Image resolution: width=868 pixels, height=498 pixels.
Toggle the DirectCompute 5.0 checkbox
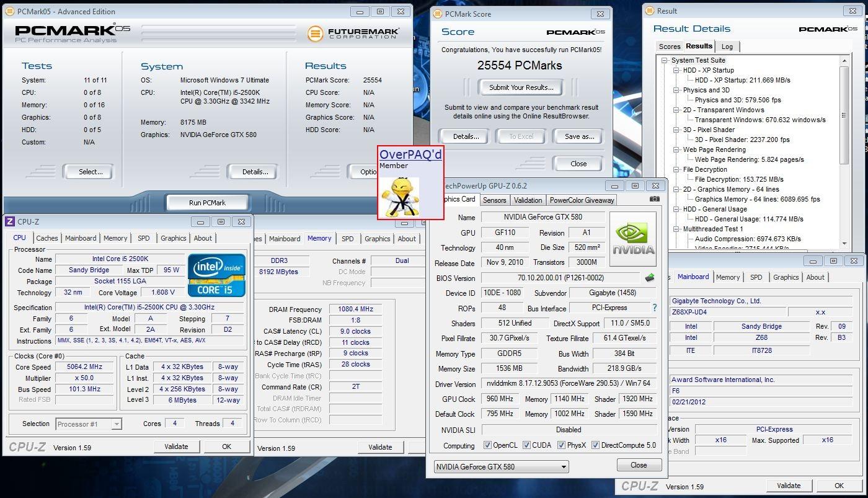click(595, 445)
